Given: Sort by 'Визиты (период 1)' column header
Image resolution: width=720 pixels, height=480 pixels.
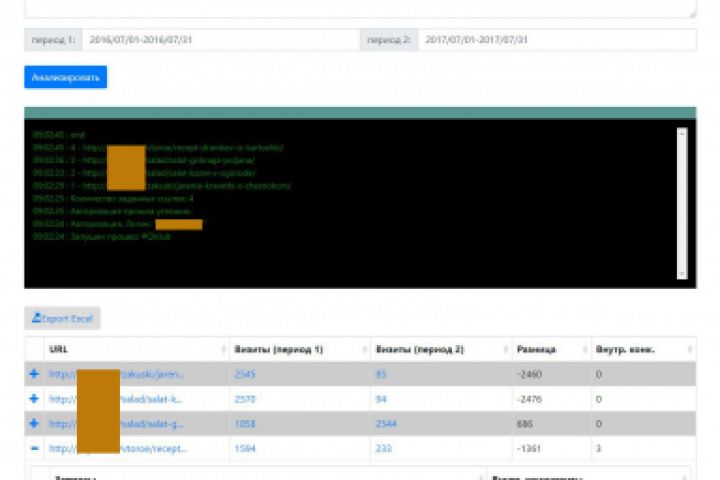Looking at the screenshot, I should tap(300, 350).
